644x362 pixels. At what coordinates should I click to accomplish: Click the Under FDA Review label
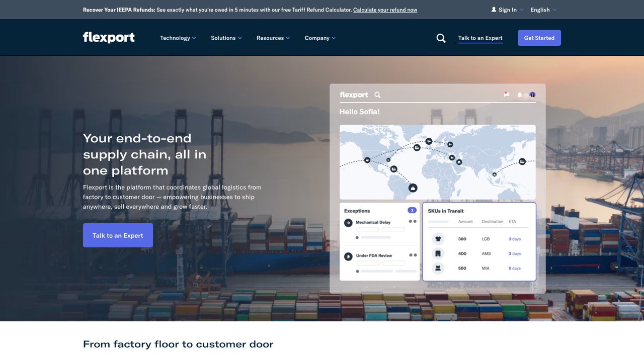coord(374,255)
